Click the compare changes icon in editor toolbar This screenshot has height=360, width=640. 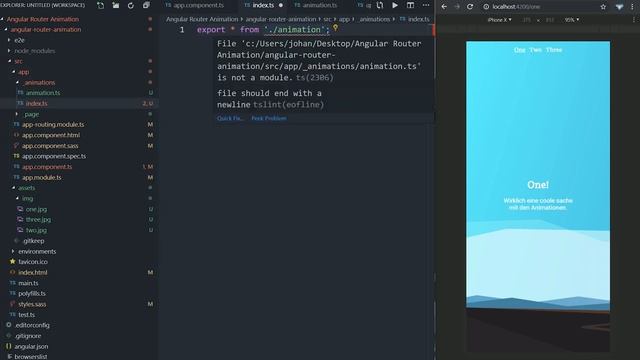coord(380,5)
